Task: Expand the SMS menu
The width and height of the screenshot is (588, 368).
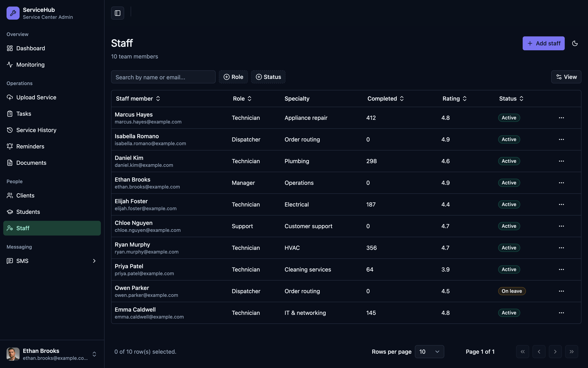Action: click(x=52, y=261)
